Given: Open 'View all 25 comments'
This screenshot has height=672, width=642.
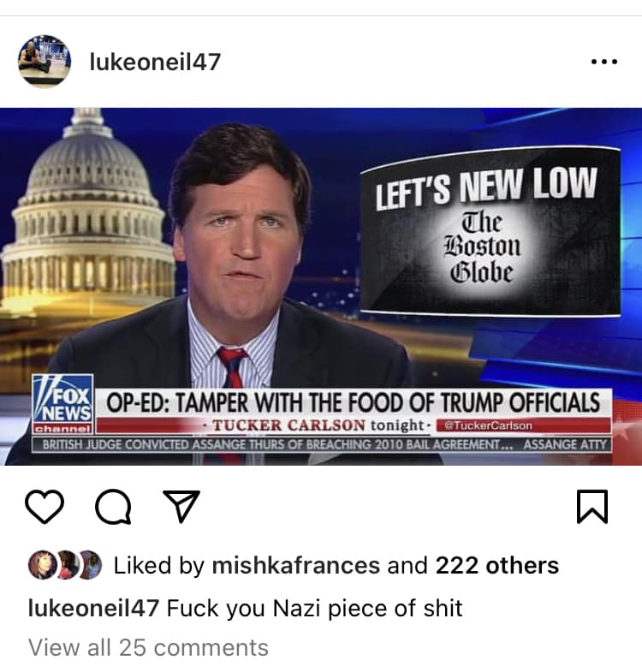Looking at the screenshot, I should coord(148,647).
